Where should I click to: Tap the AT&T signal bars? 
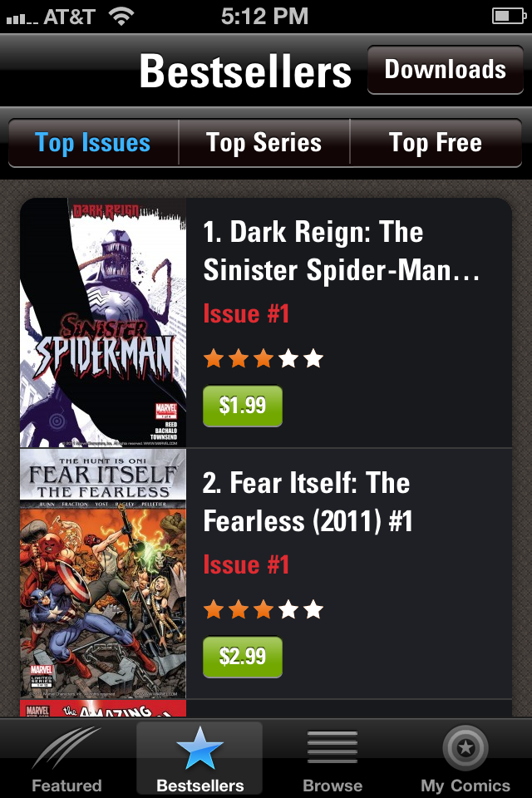click(22, 19)
